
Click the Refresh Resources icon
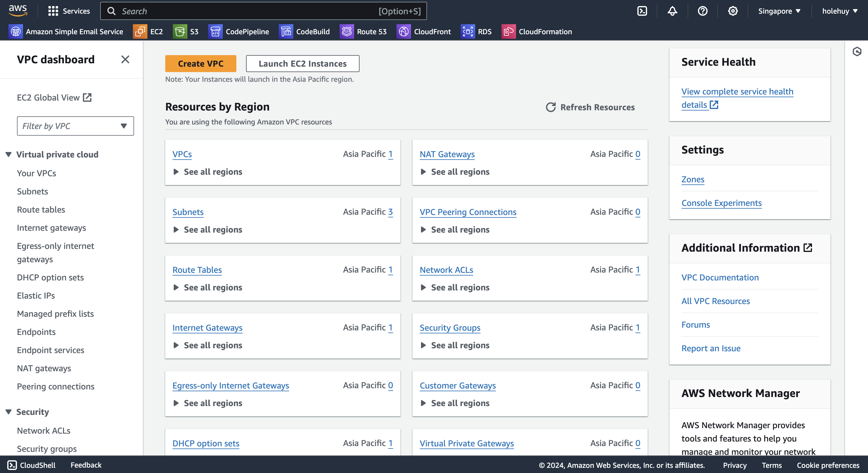551,107
